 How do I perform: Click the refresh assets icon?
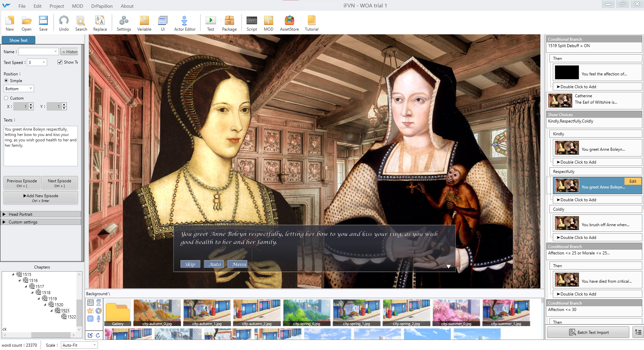click(98, 335)
